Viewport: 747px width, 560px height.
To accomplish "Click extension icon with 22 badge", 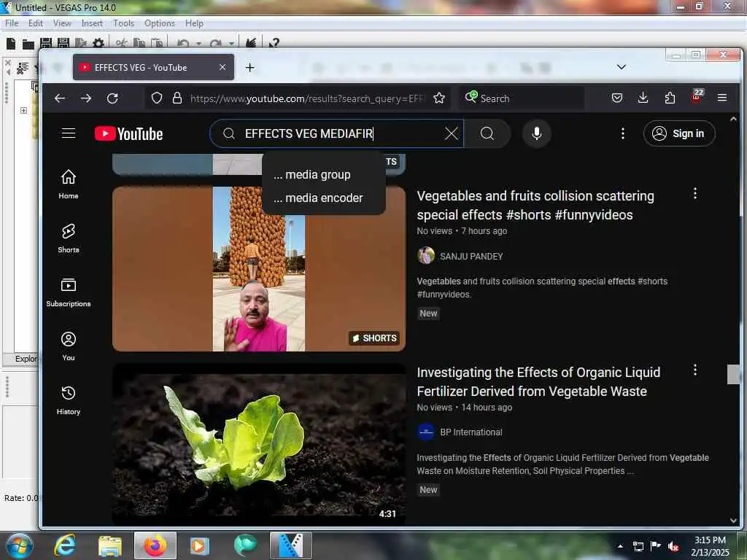I will (x=697, y=97).
